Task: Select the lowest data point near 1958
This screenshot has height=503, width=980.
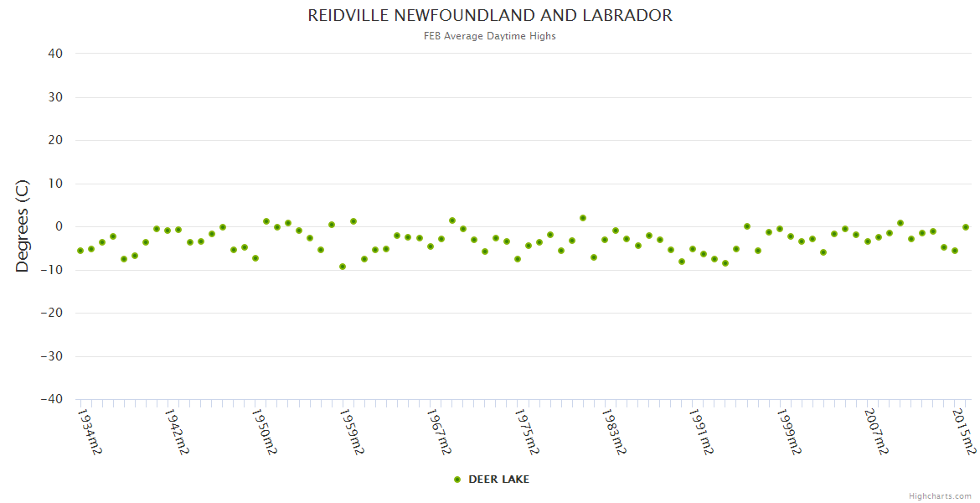Action: point(343,267)
